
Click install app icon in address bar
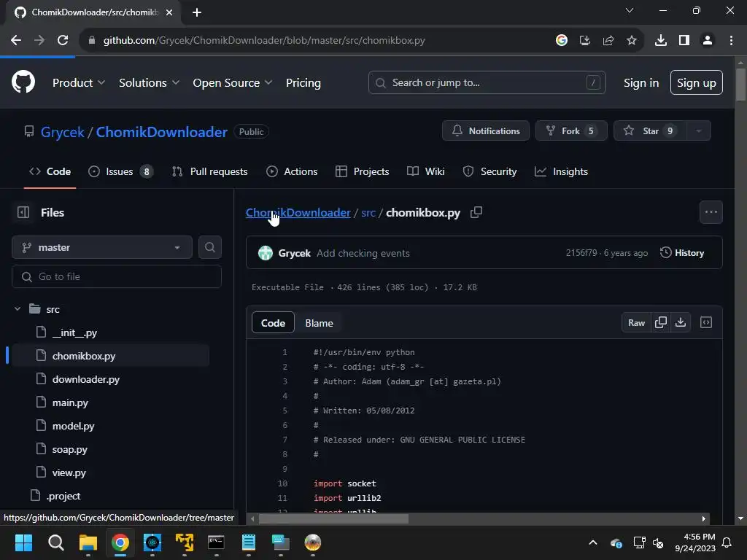[x=585, y=41]
